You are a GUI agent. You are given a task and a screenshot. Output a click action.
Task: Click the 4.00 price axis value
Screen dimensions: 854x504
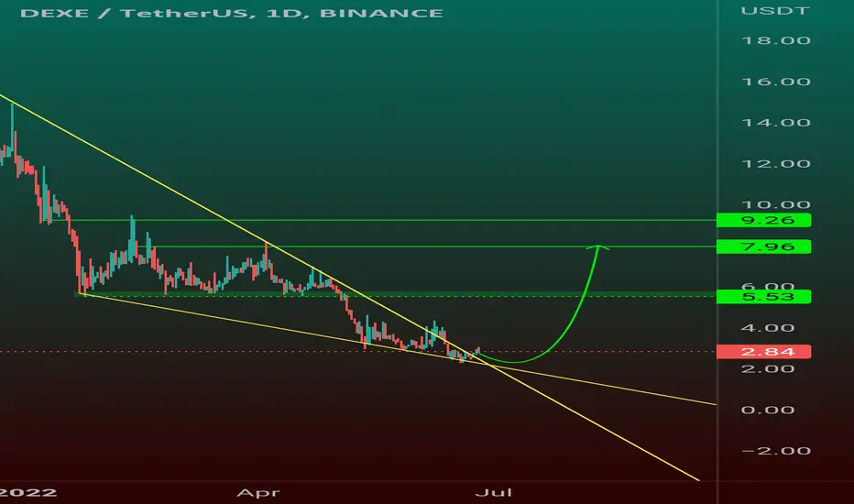(768, 328)
